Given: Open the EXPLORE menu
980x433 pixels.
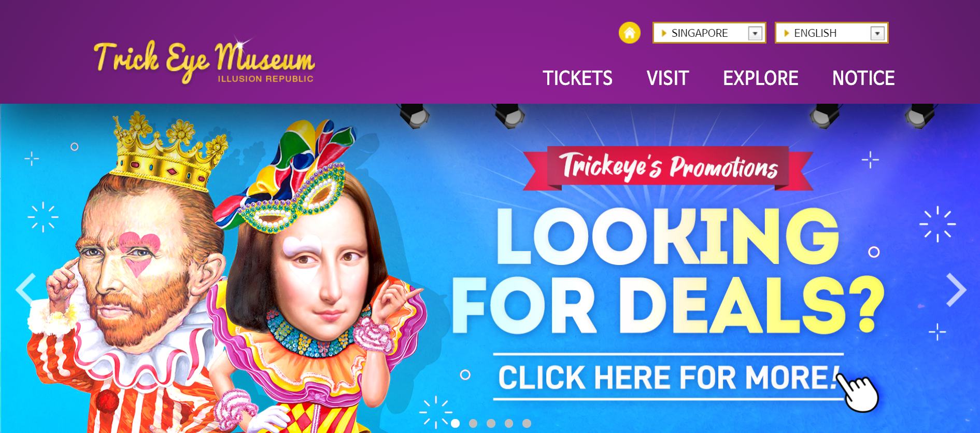Looking at the screenshot, I should point(760,78).
